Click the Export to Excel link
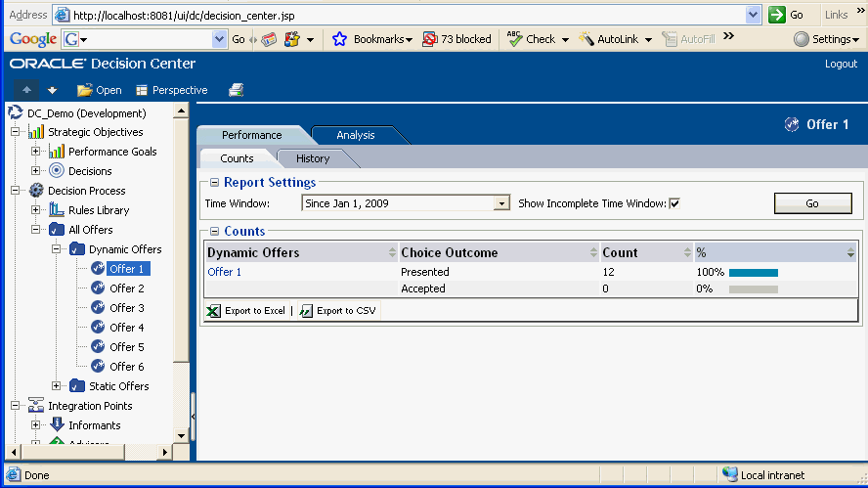868x488 pixels. click(x=255, y=311)
